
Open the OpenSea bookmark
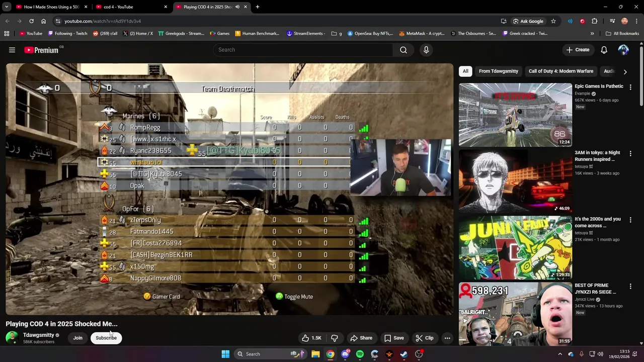point(370,34)
